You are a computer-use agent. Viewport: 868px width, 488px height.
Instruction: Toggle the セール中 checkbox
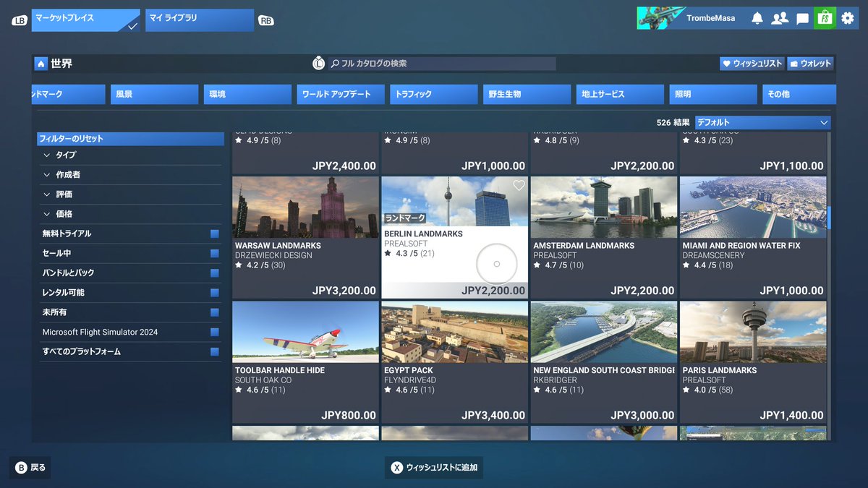[x=215, y=253]
